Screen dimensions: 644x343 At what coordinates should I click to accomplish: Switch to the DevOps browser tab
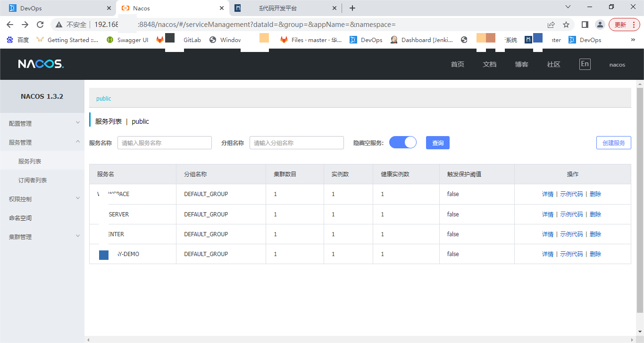59,8
